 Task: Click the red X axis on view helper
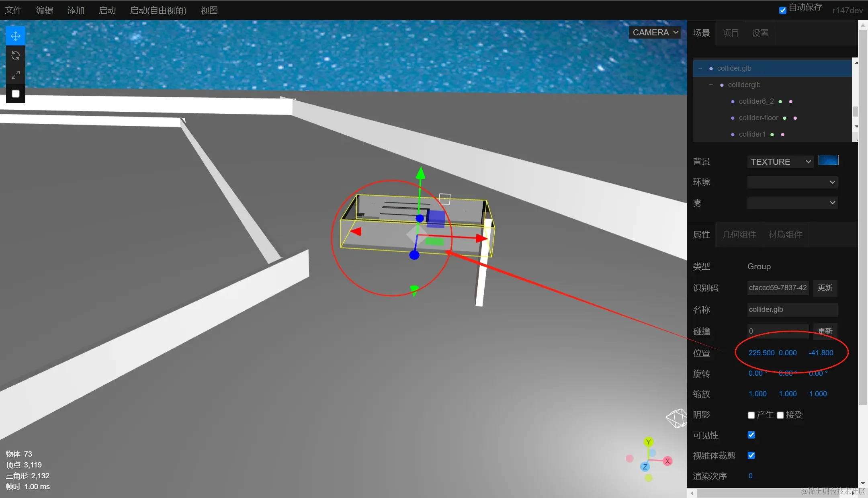(x=667, y=461)
